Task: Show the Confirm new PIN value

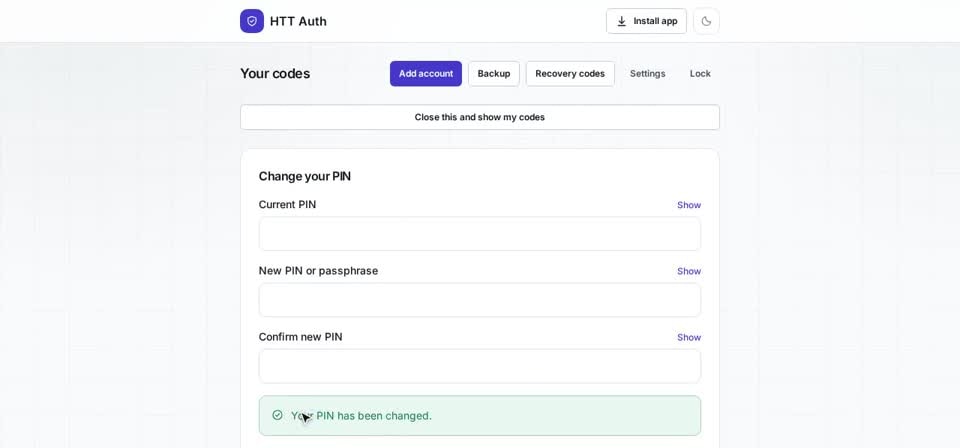Action: 689,337
